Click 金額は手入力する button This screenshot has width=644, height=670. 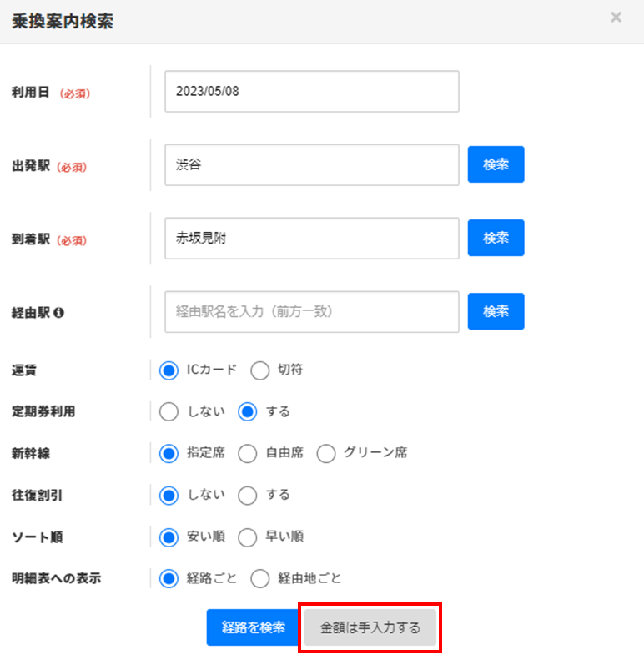pyautogui.click(x=370, y=627)
